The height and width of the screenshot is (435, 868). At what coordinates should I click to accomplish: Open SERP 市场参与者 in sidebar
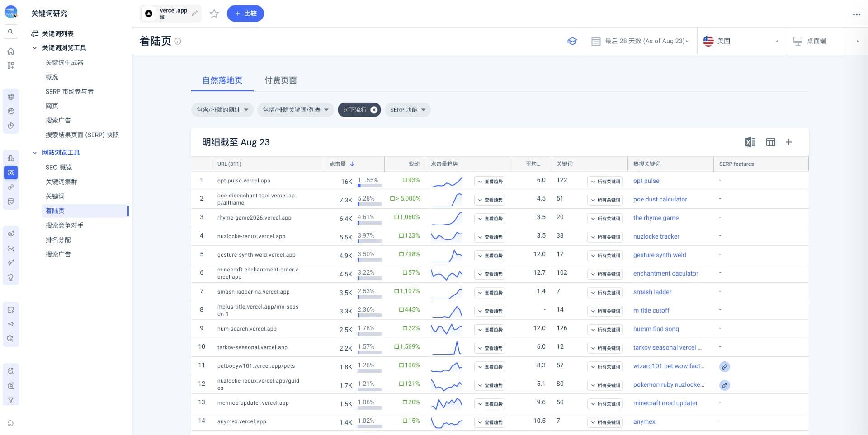coord(70,92)
